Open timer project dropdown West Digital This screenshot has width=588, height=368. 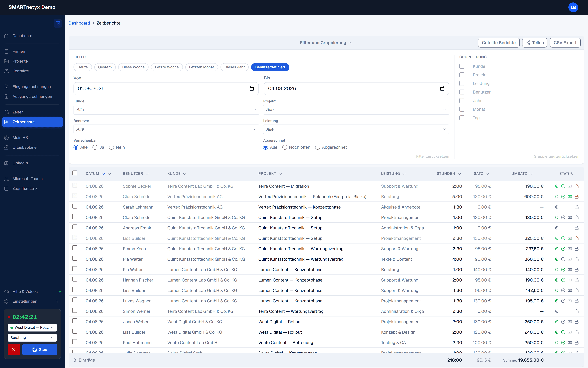[x=32, y=328]
